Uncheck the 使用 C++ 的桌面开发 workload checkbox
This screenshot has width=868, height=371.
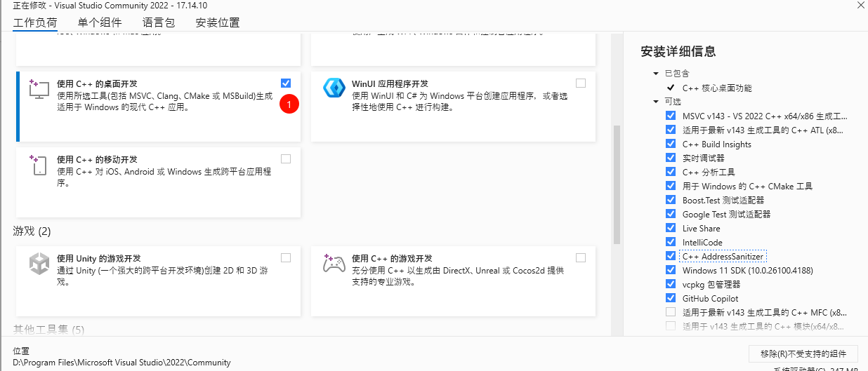pos(286,83)
